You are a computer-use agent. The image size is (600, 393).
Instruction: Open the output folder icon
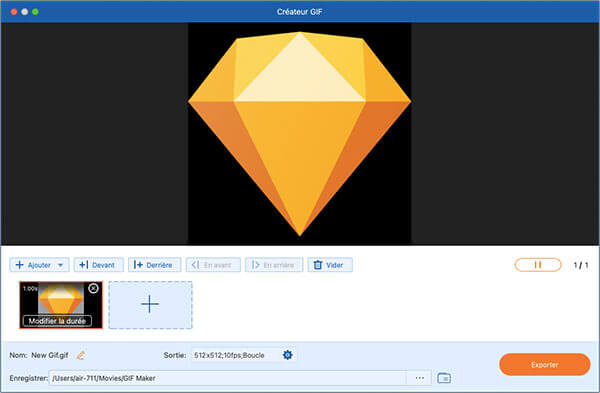pyautogui.click(x=444, y=378)
